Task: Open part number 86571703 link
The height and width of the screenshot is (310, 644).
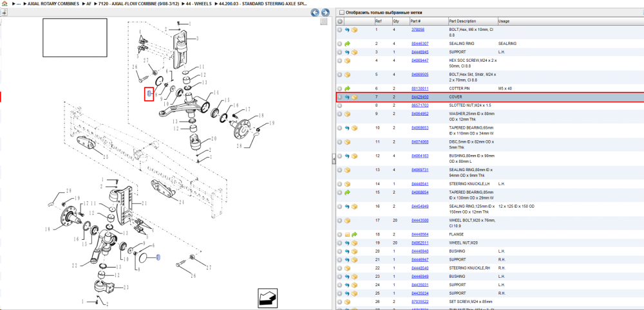Action: tap(420, 105)
